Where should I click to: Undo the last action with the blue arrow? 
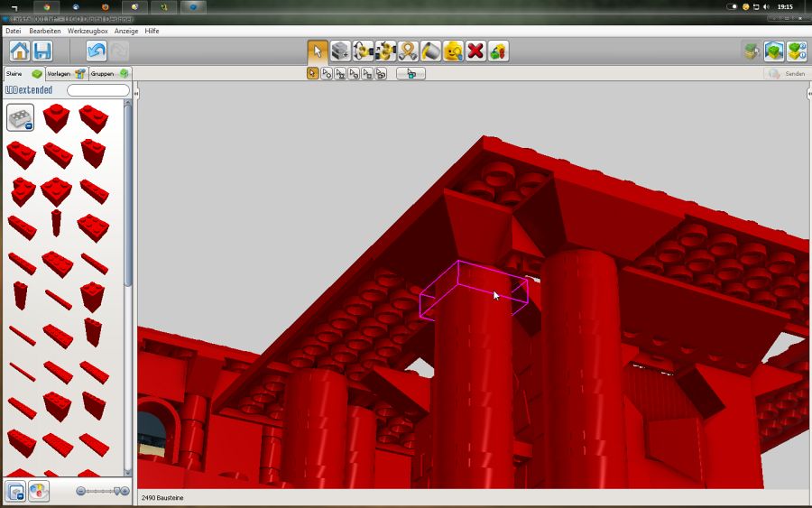click(97, 51)
